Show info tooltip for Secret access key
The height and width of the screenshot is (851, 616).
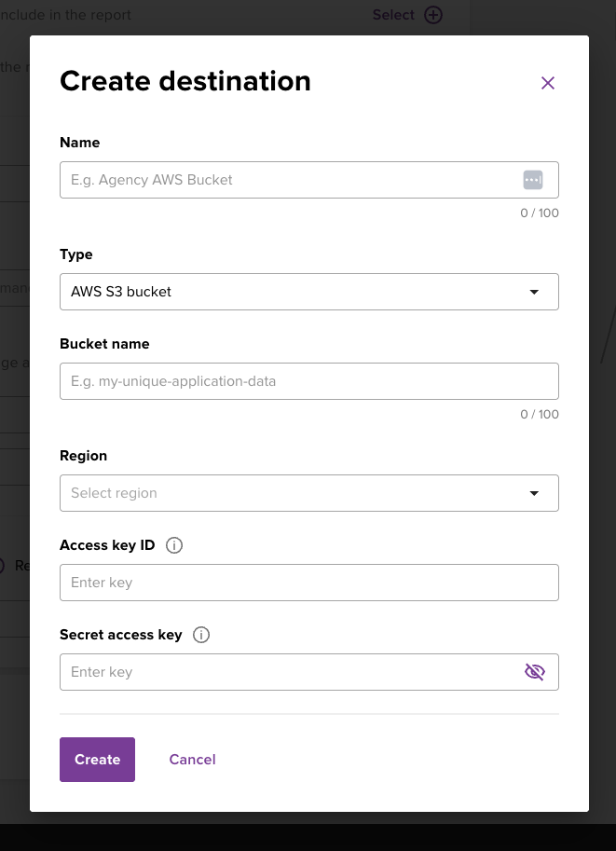pos(201,635)
